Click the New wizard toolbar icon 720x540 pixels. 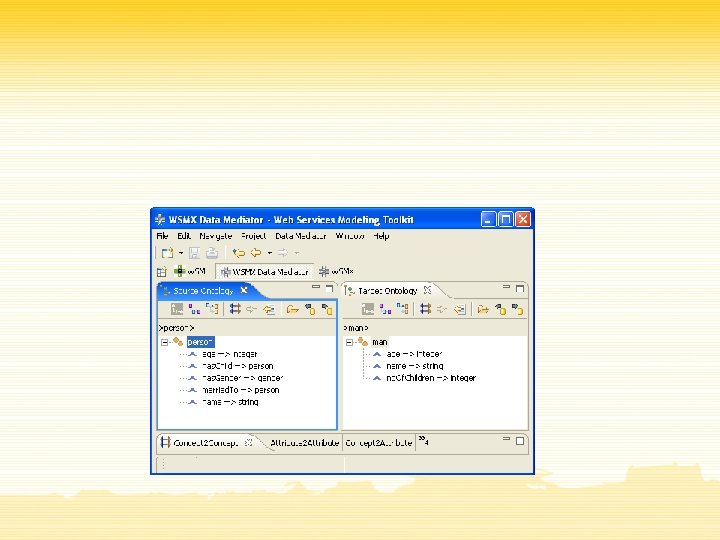tap(167, 253)
